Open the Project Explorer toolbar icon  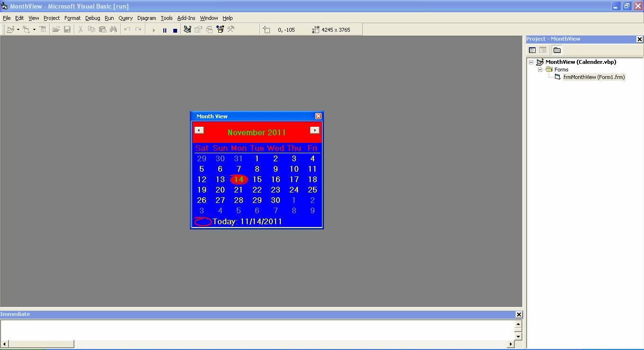(x=188, y=29)
